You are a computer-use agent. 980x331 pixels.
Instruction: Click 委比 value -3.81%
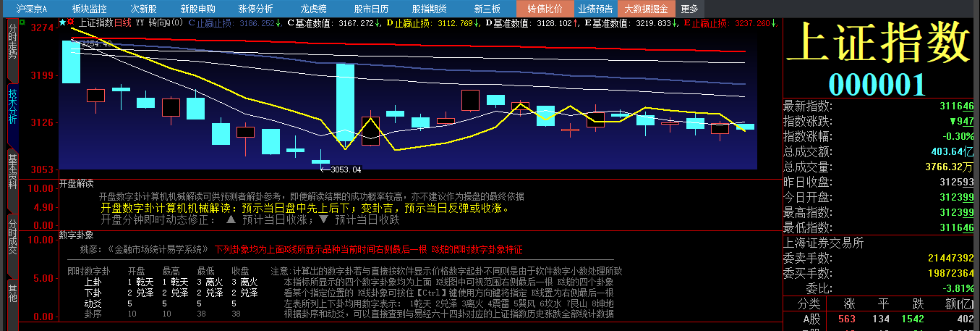958,288
